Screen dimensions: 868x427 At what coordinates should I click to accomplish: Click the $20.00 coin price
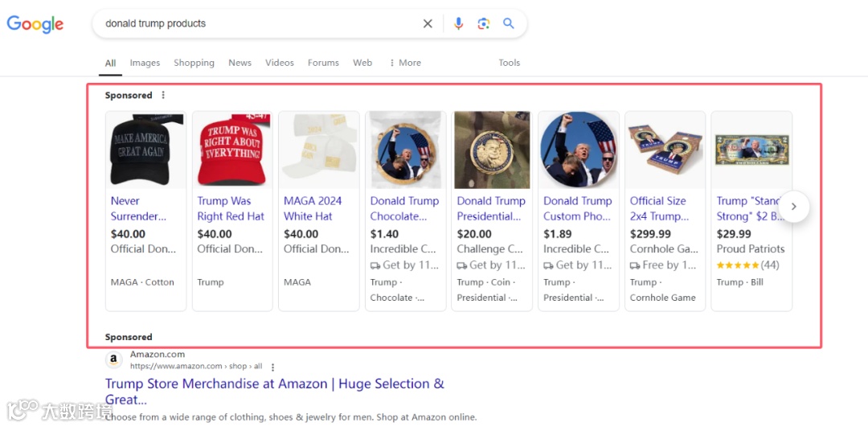click(474, 234)
